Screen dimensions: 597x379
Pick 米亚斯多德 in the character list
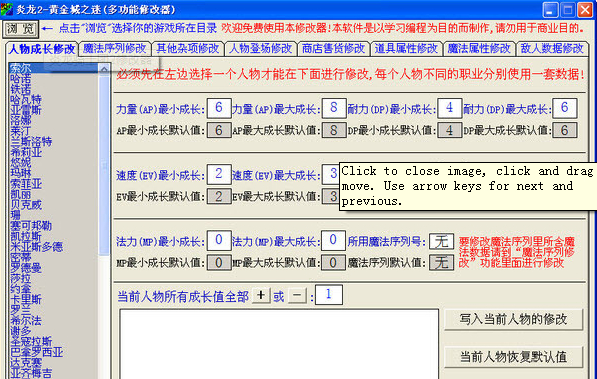click(37, 247)
